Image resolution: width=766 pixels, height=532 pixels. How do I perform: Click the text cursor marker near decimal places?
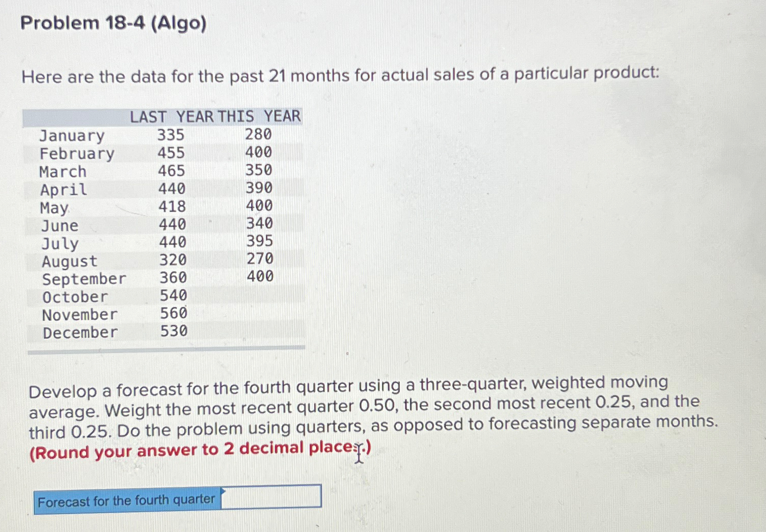point(359,453)
